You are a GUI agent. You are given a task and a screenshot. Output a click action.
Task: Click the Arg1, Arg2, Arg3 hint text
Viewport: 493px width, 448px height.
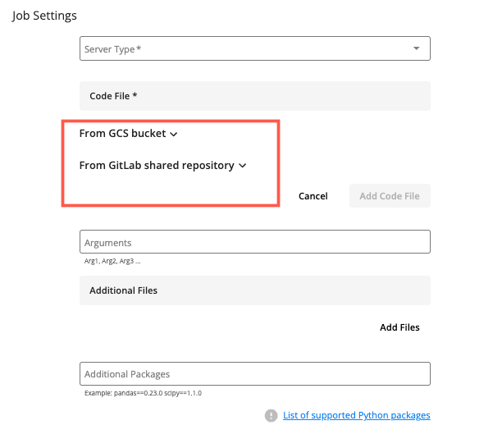pyautogui.click(x=112, y=261)
